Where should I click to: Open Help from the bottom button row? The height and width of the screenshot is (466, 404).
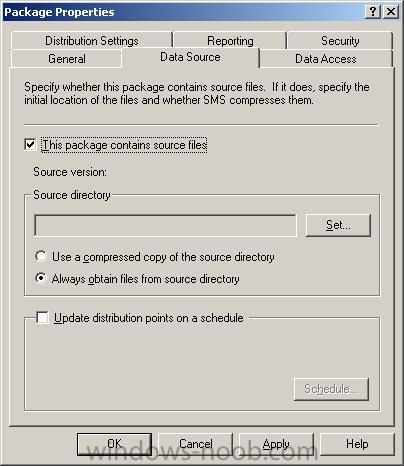coord(357,444)
